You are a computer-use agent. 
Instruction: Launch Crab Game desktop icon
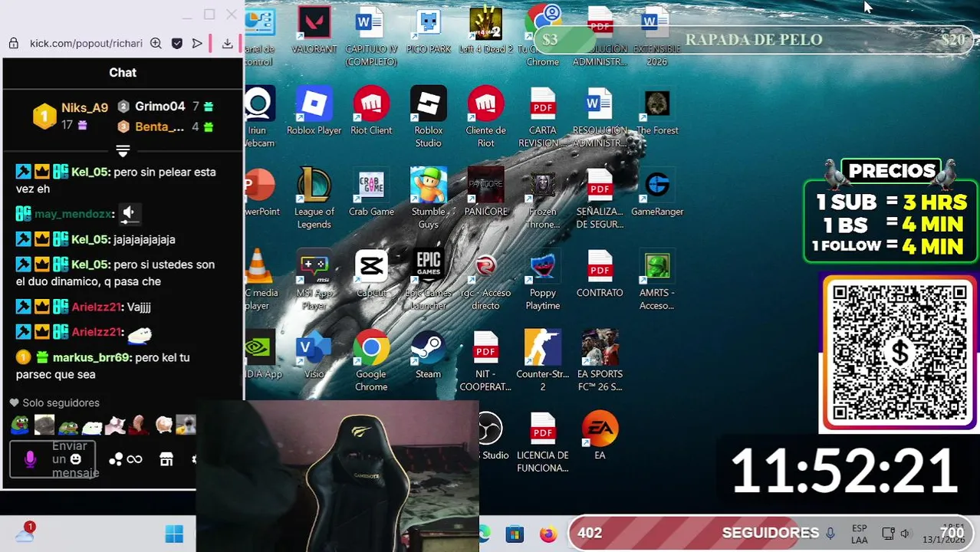click(371, 193)
